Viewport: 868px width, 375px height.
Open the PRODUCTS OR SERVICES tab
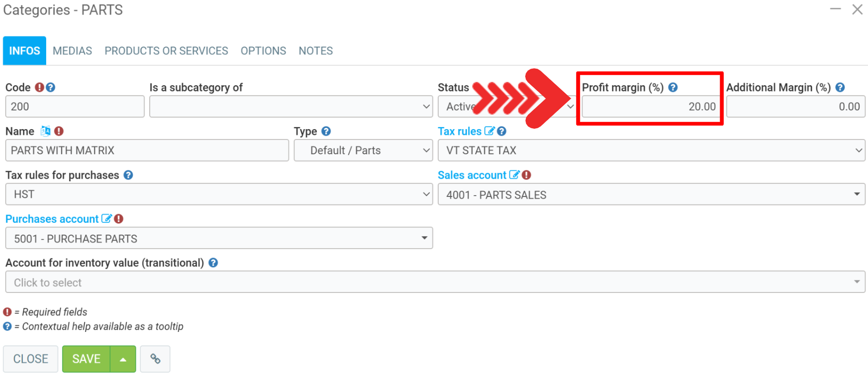[x=166, y=51]
